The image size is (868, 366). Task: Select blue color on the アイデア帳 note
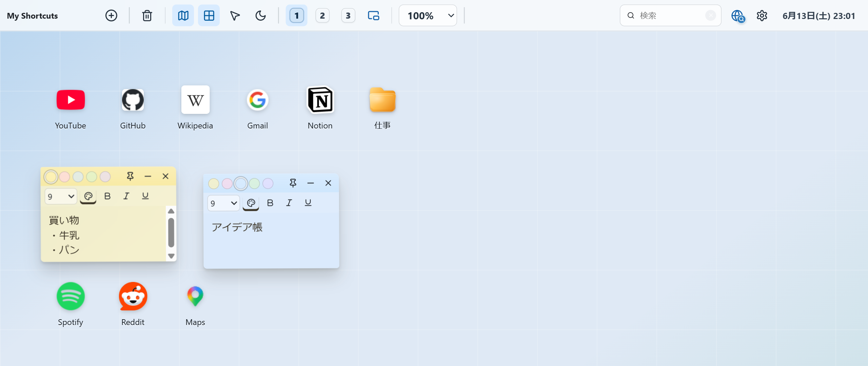[241, 184]
